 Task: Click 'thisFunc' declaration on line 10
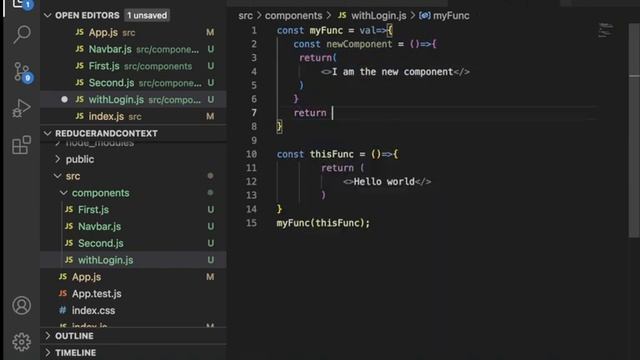pyautogui.click(x=331, y=154)
